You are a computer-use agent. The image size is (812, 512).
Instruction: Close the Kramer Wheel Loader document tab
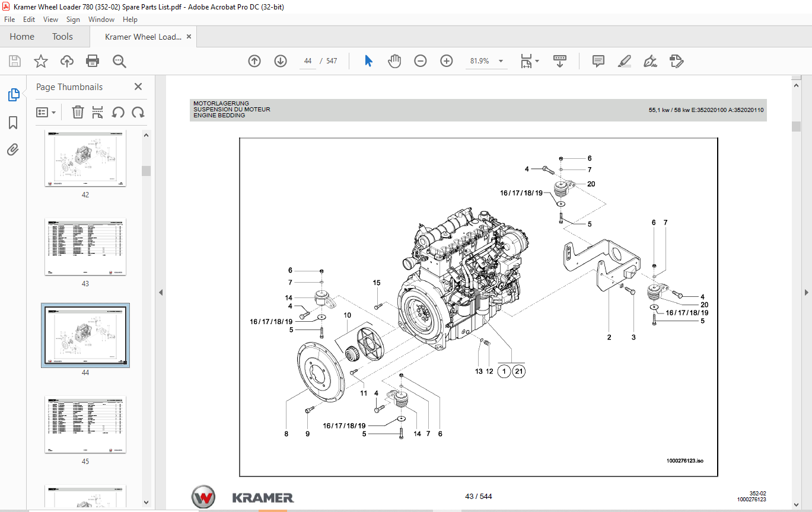click(x=189, y=37)
